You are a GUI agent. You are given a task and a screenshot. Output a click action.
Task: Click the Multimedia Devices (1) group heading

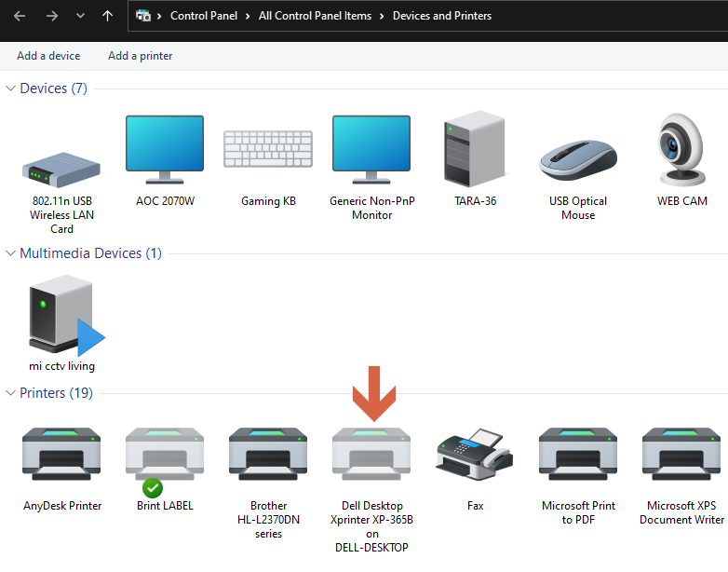[x=90, y=253]
